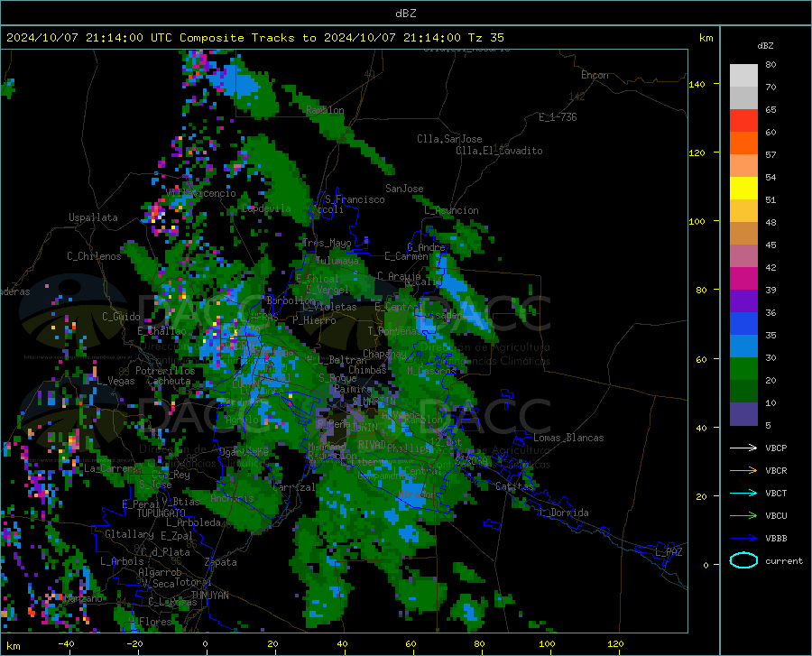Image resolution: width=812 pixels, height=656 pixels.
Task: Click the green VBCU arrow in legend
Action: 743,516
